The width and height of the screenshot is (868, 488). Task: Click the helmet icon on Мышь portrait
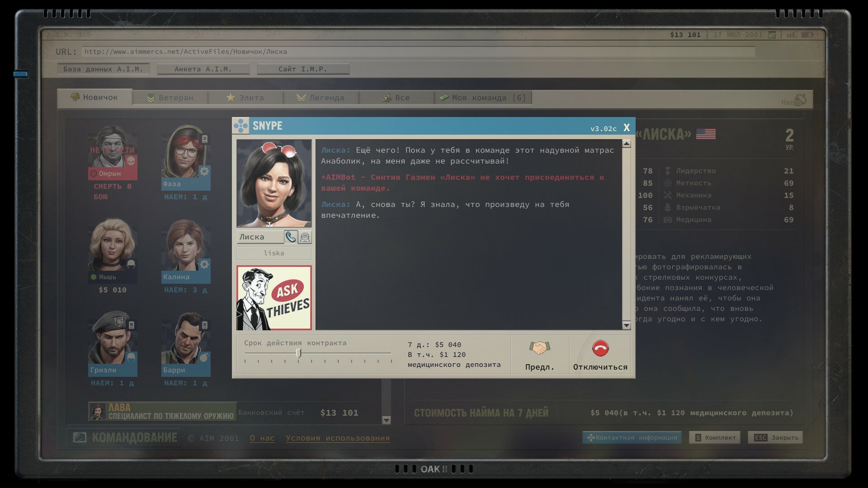coord(131,264)
